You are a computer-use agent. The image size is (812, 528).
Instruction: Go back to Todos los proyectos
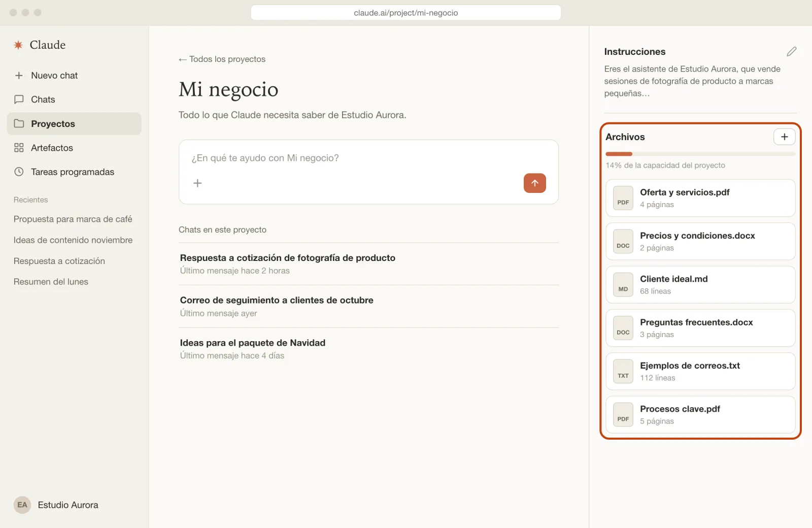pyautogui.click(x=222, y=59)
